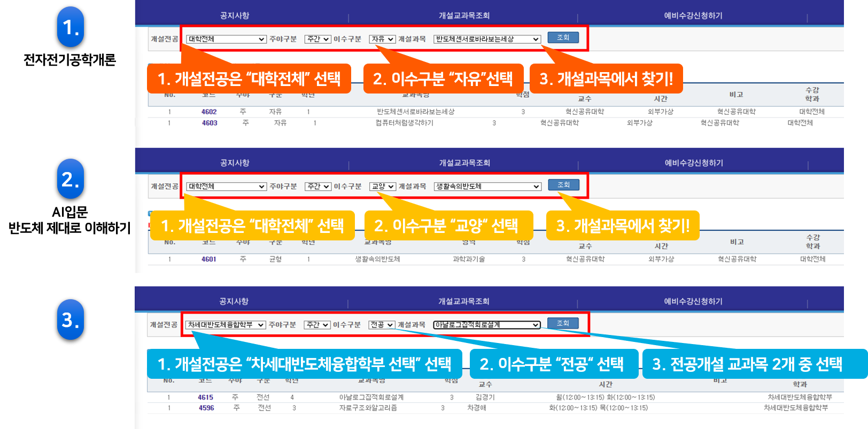Image resolution: width=868 pixels, height=429 pixels.
Task: Open the 아날로그집적회로설계 course dropdown
Action: pyautogui.click(x=486, y=325)
